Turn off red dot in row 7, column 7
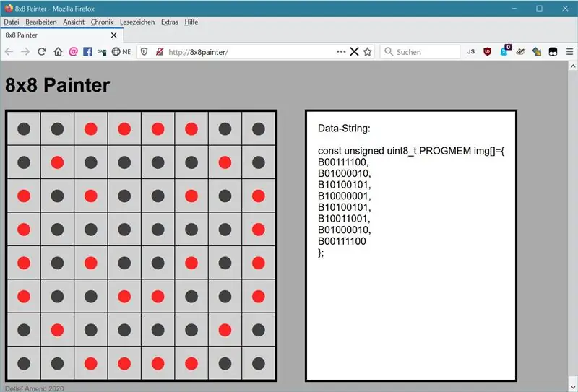The width and height of the screenshot is (578, 392). point(225,330)
